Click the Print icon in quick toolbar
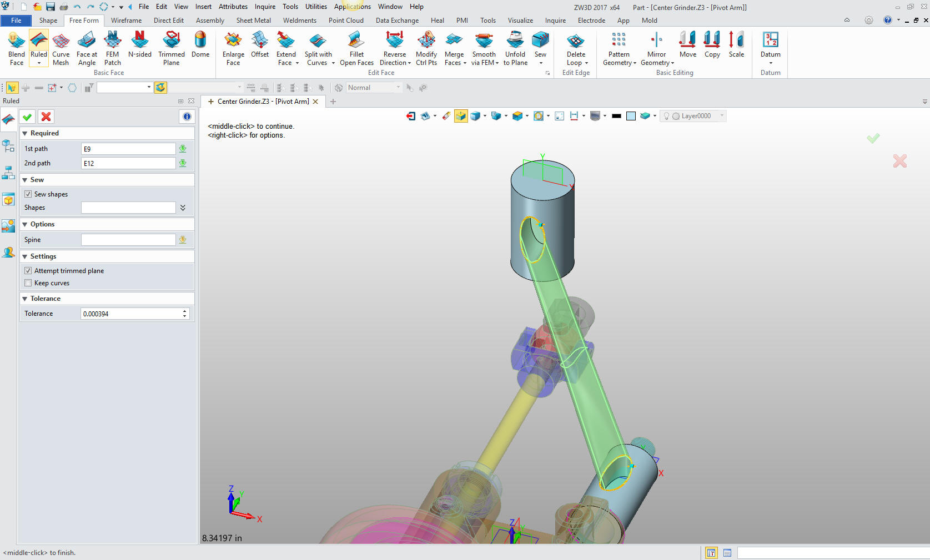This screenshot has height=560, width=930. [x=64, y=7]
